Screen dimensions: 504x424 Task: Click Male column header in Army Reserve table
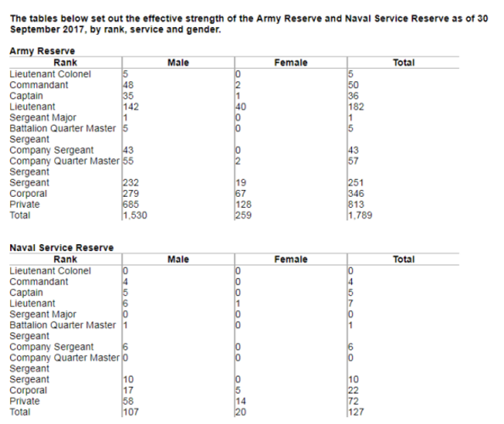tap(178, 63)
